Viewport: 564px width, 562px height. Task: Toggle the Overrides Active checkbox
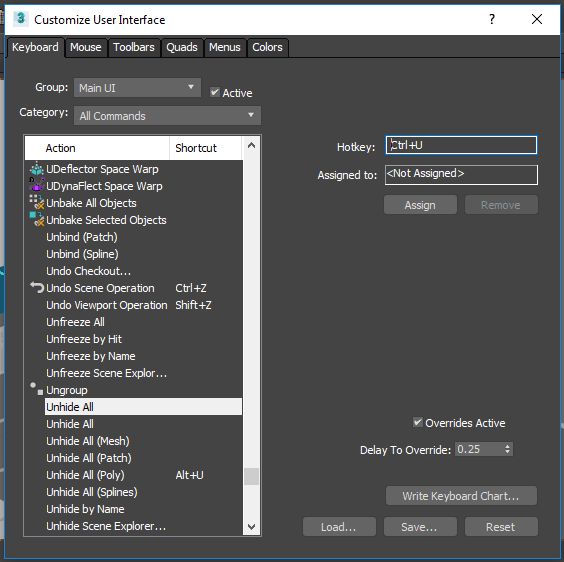(418, 422)
